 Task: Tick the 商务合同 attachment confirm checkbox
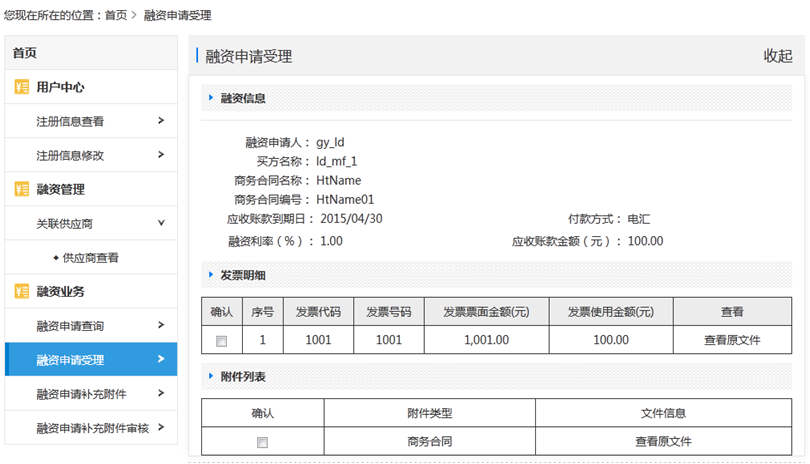point(262,442)
